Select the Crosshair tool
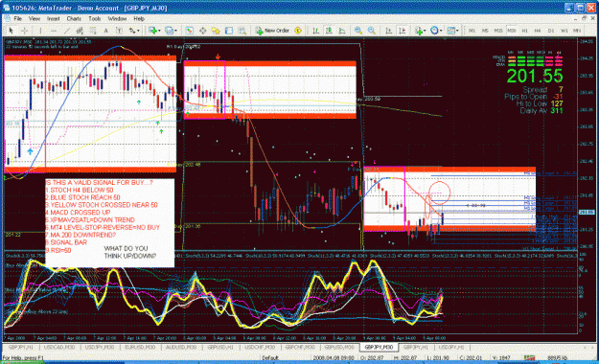This screenshot has height=364, width=599. click(x=25, y=31)
